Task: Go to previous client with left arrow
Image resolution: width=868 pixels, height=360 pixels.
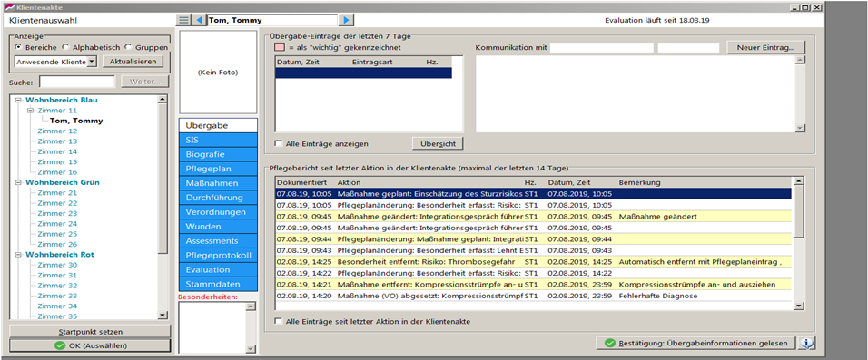Action: click(x=200, y=21)
